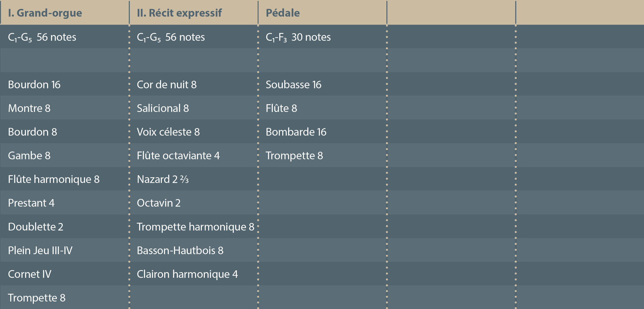Select Cor de nuit 8

coord(167,85)
